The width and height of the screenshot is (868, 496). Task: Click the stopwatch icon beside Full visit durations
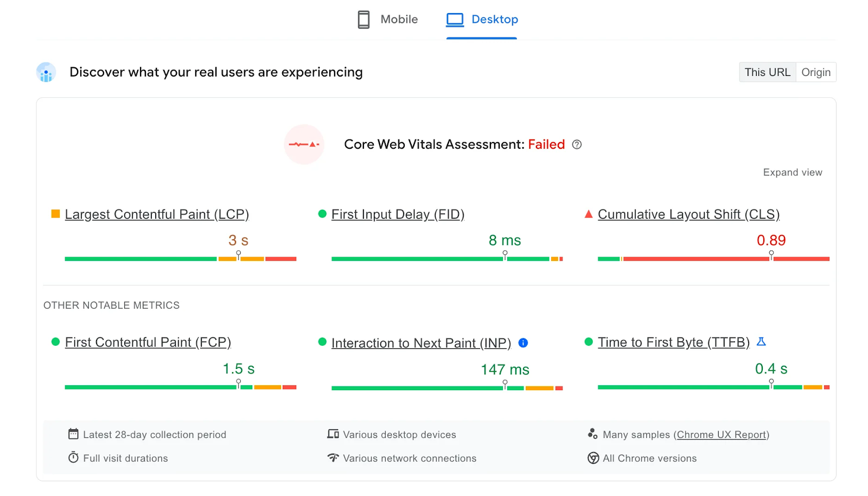73,457
